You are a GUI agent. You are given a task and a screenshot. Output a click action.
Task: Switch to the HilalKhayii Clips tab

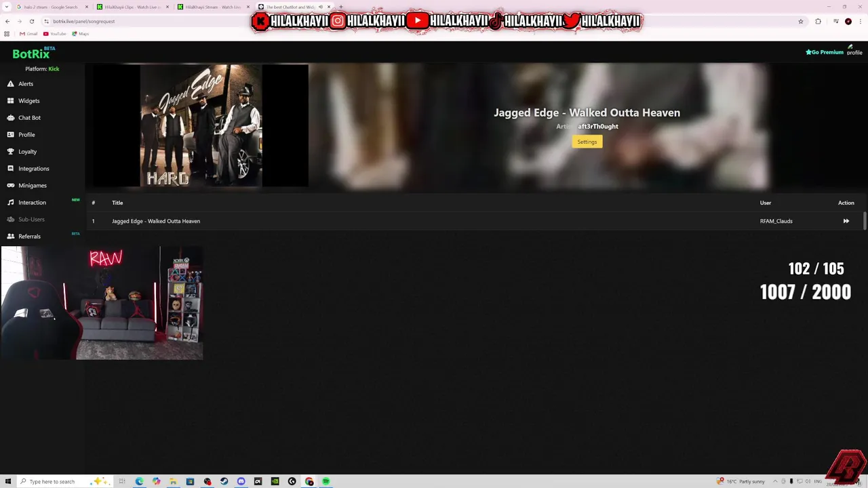coord(132,7)
